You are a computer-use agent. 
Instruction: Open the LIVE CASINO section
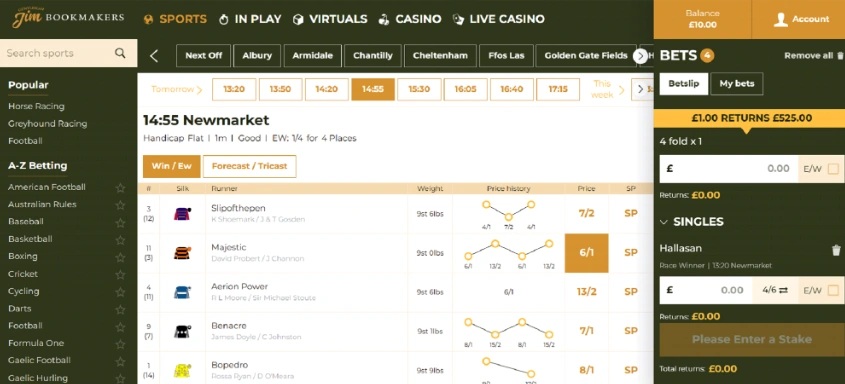pos(498,19)
